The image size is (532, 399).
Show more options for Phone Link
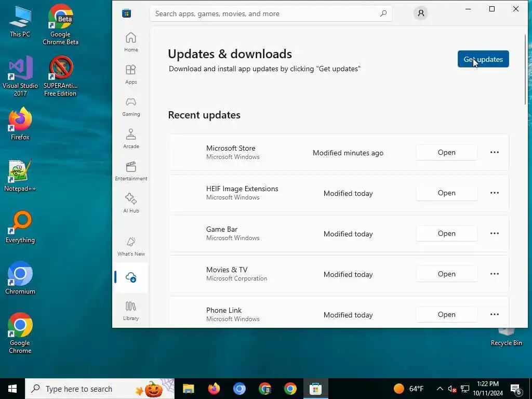point(495,314)
